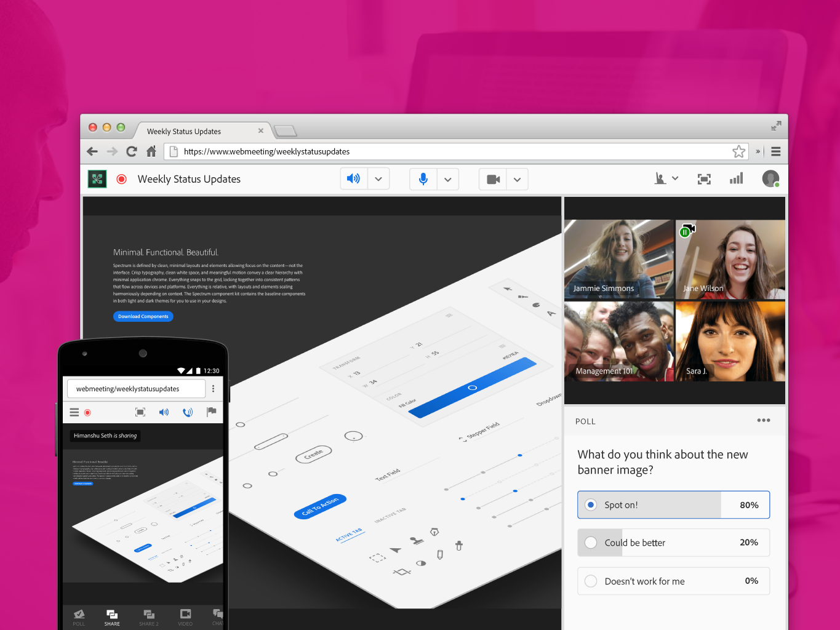Toggle the webcam camera button

point(493,179)
